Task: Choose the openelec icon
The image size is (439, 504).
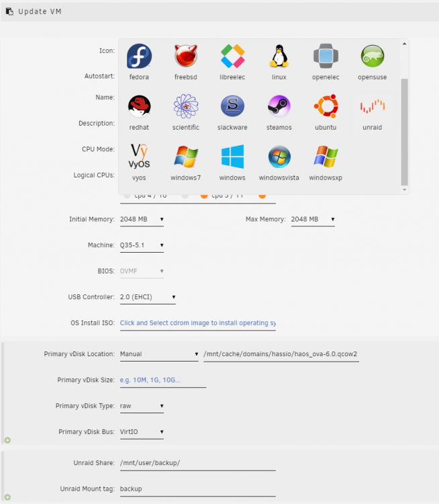Action: [x=326, y=56]
